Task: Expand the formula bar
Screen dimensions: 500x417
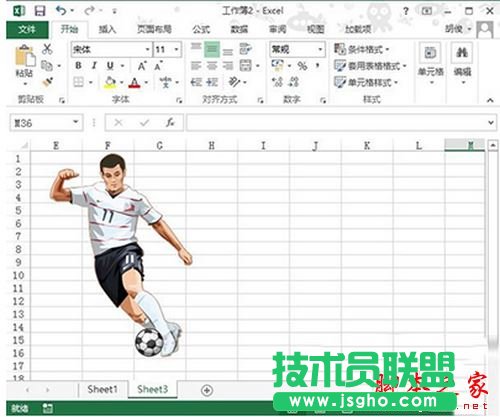Action: [x=491, y=123]
